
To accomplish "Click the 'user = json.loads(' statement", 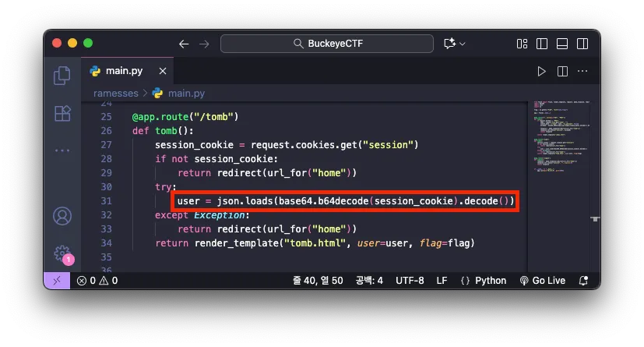I will click(x=346, y=201).
